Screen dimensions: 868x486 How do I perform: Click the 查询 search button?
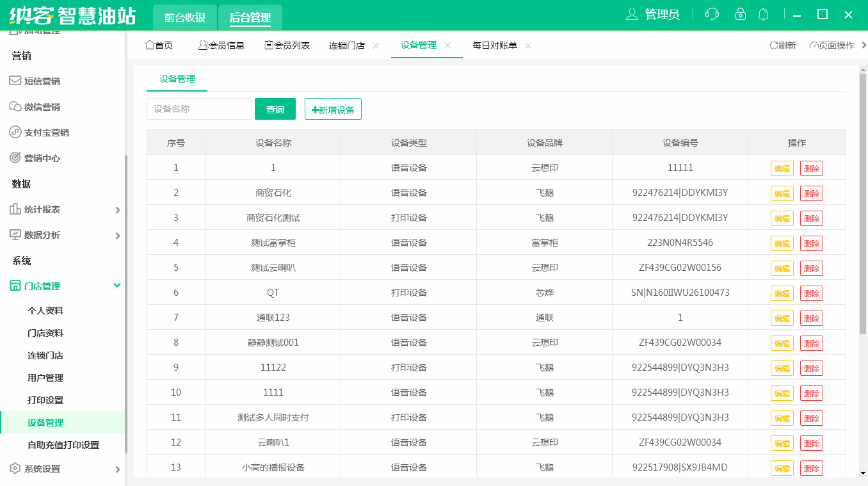pos(275,109)
